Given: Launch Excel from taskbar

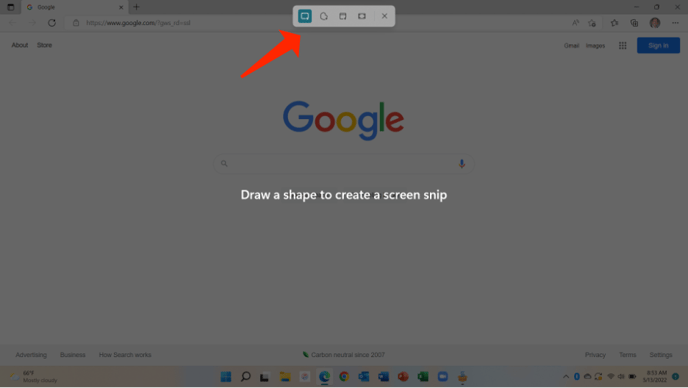Looking at the screenshot, I should coord(423,377).
